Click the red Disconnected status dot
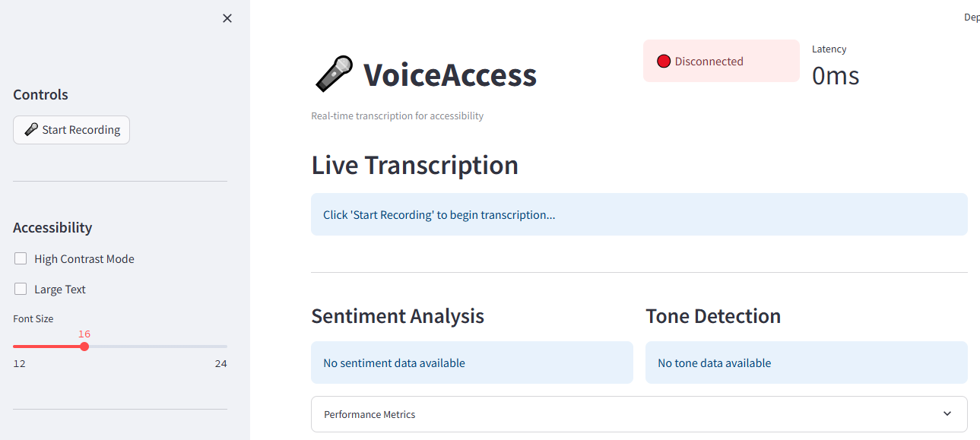 coord(664,62)
